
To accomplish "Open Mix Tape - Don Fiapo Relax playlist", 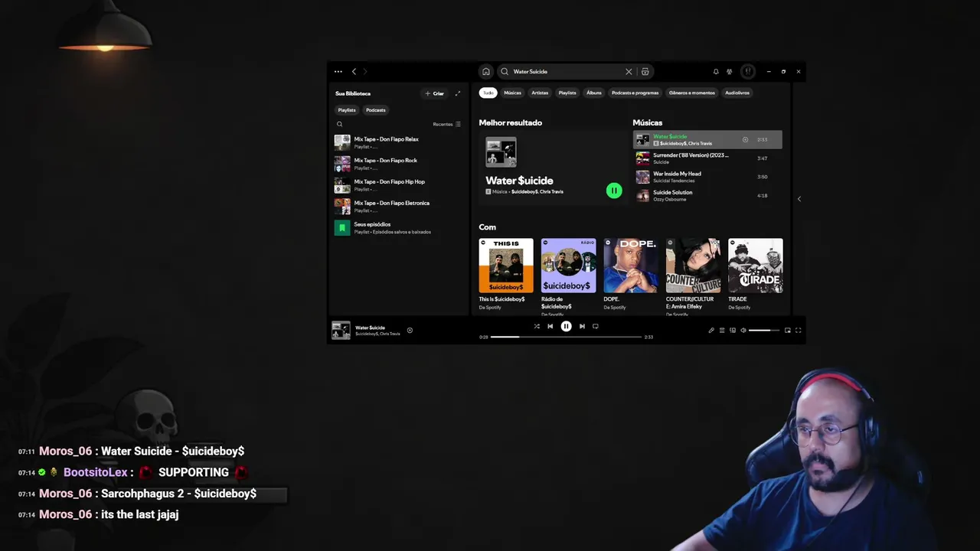I will (397, 142).
